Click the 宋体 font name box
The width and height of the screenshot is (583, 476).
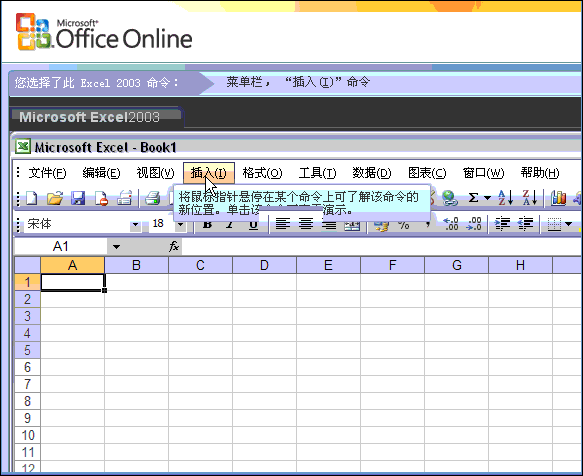pos(77,224)
